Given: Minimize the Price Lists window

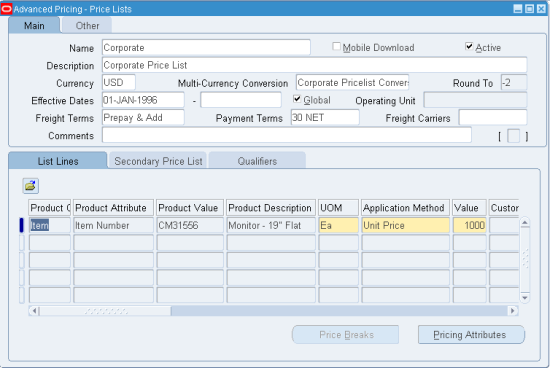Looking at the screenshot, I should 518,9.
